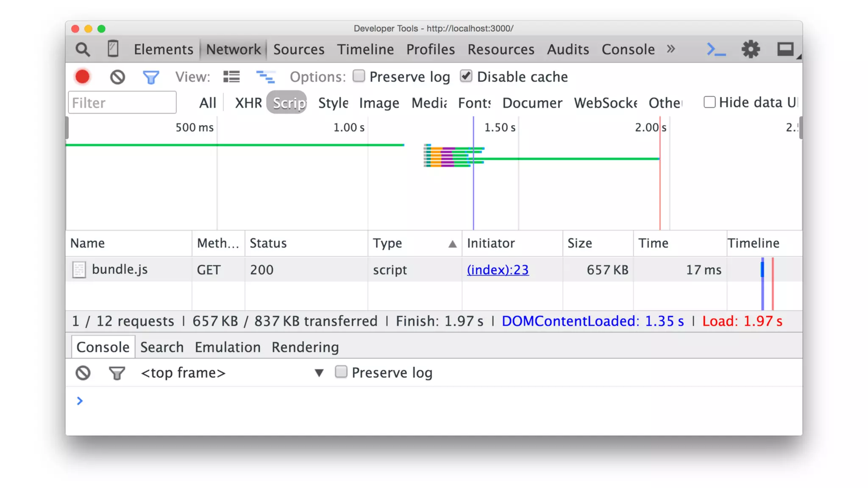Open the (index):23 initiator link
The image size is (868, 488).
498,270
